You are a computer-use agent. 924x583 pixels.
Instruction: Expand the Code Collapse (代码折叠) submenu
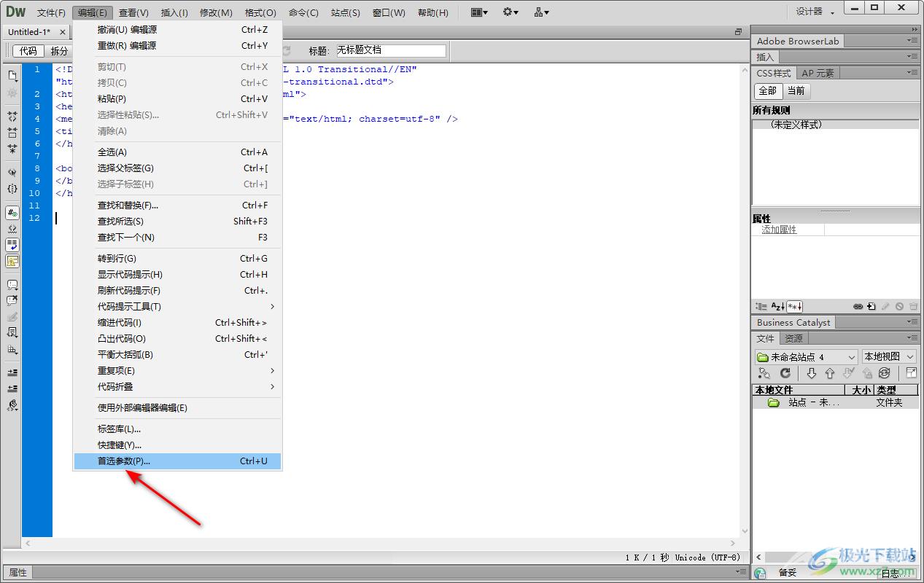pos(177,387)
